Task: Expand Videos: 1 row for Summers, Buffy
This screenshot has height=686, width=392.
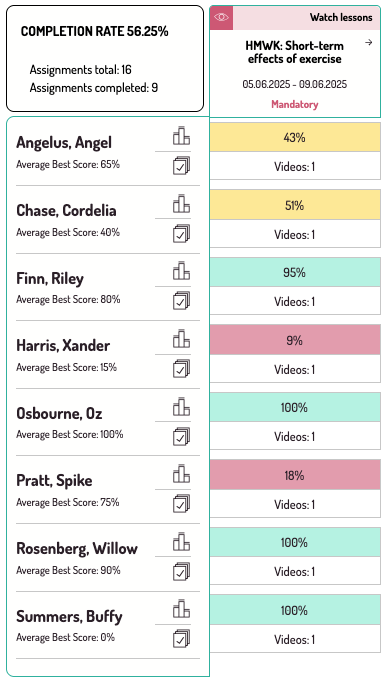Action: (295, 639)
